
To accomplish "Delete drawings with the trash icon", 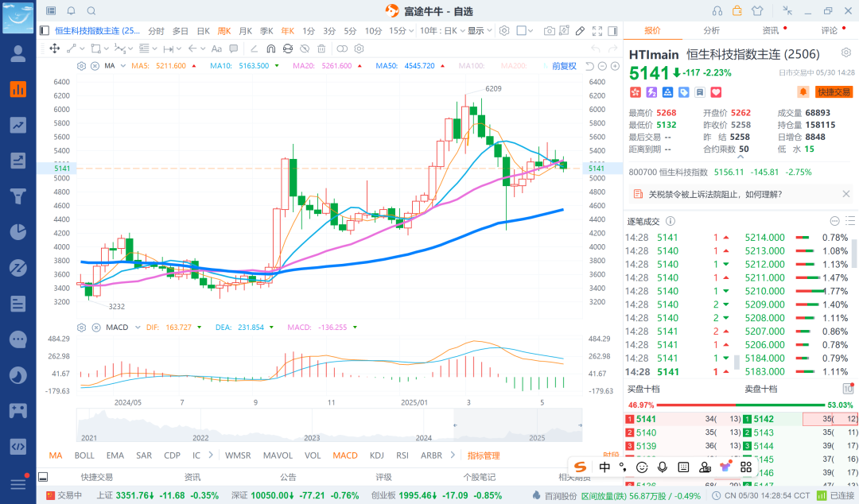I will coord(321,48).
